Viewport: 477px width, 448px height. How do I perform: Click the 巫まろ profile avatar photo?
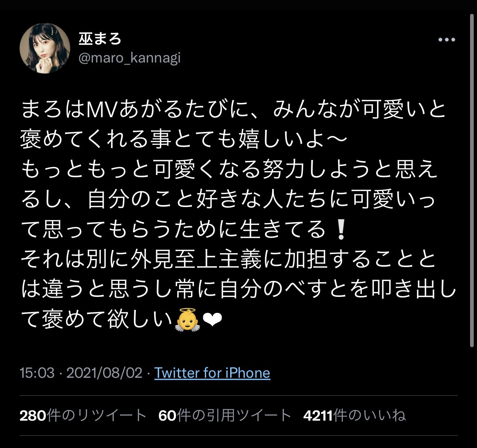(45, 48)
